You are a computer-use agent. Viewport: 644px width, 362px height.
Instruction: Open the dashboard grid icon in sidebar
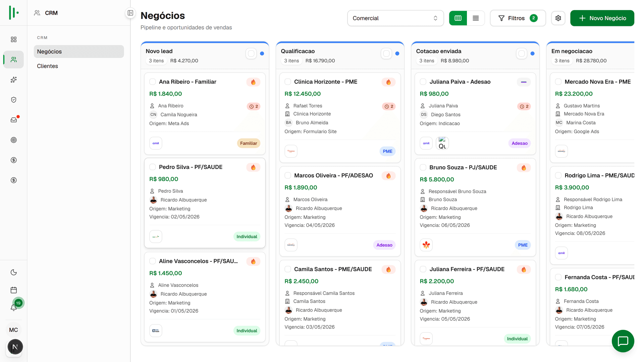pos(13,40)
